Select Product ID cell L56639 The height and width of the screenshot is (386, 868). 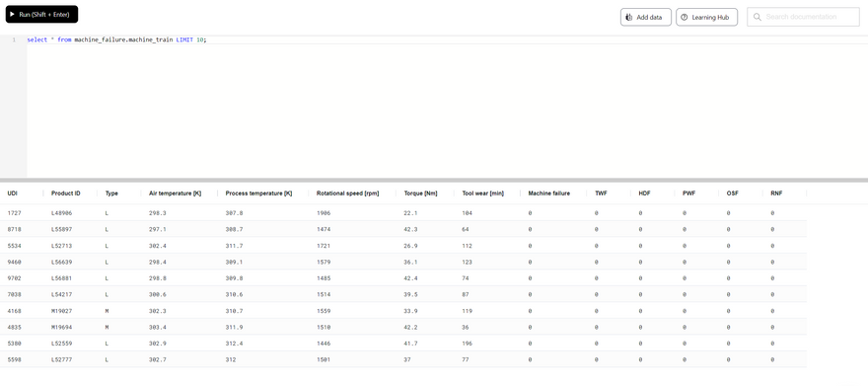(61, 262)
